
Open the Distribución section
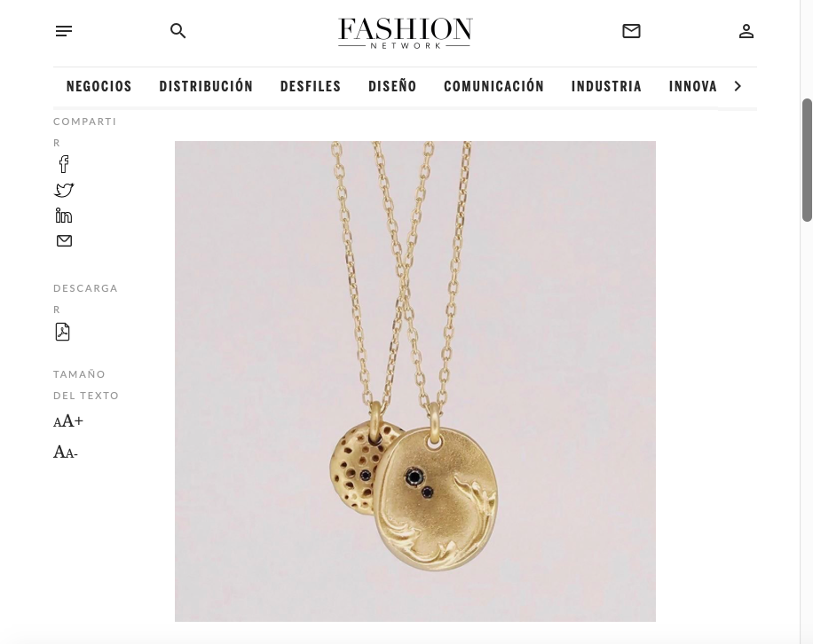[x=206, y=86]
